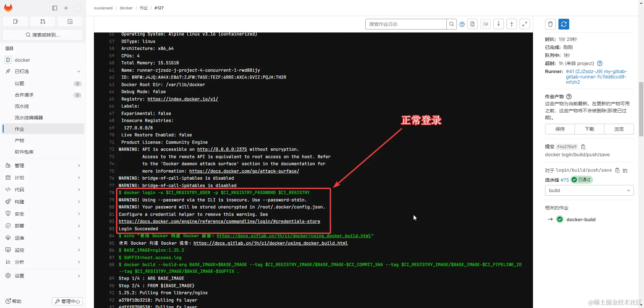Image resolution: width=644 pixels, height=308 pixels.
Task: Click the 搜索作业日志 search input
Action: [406, 24]
